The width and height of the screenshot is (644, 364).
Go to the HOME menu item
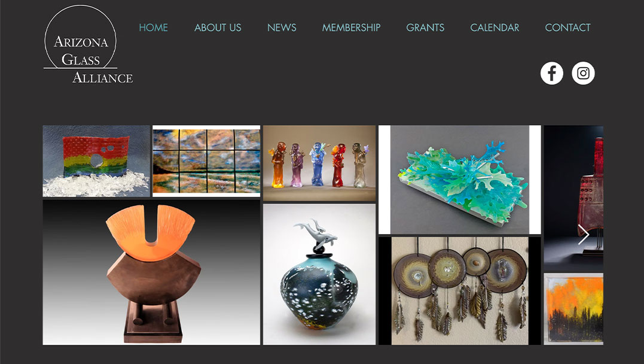(153, 28)
